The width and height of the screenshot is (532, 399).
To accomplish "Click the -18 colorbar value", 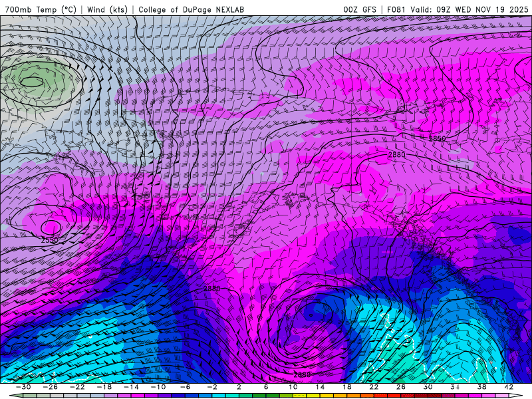I will [104, 387].
